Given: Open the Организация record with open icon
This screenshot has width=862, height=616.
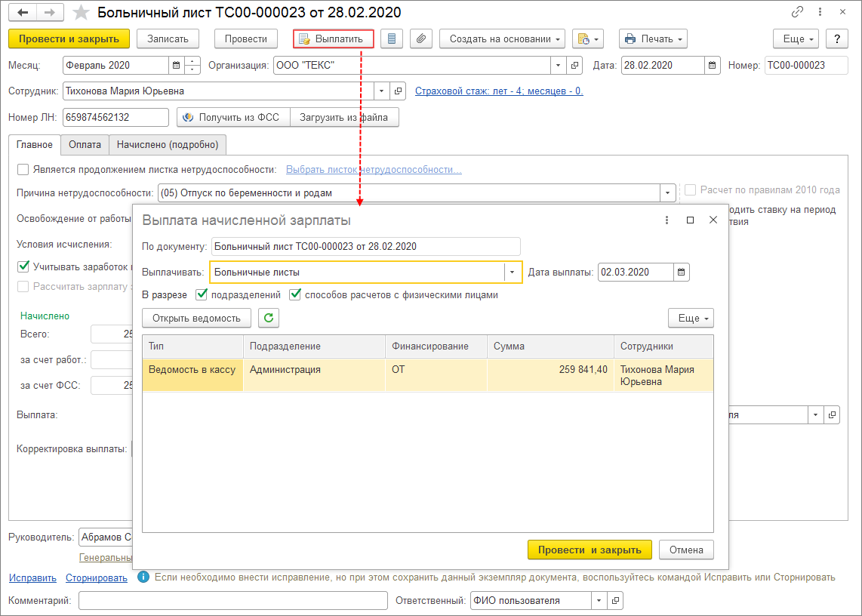Looking at the screenshot, I should tap(574, 65).
